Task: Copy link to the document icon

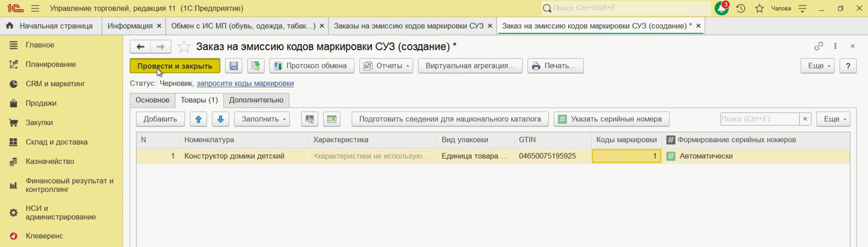Action: click(818, 47)
